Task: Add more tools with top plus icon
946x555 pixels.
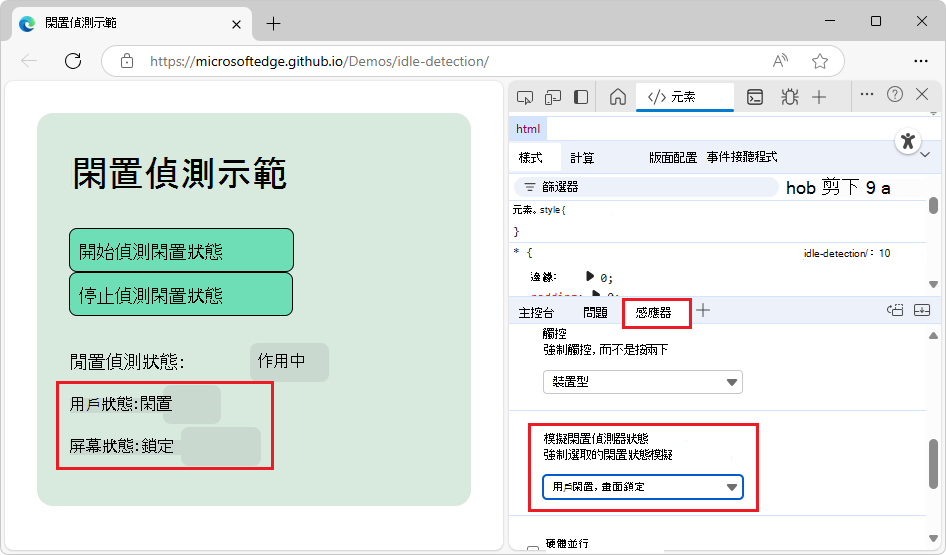Action: pos(819,97)
